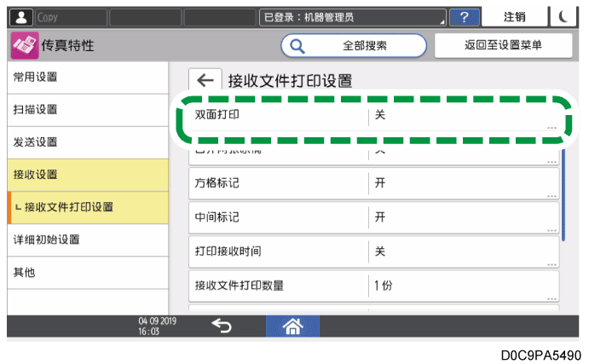Open 方格标记 setting row
589x364 pixels.
pos(373,183)
